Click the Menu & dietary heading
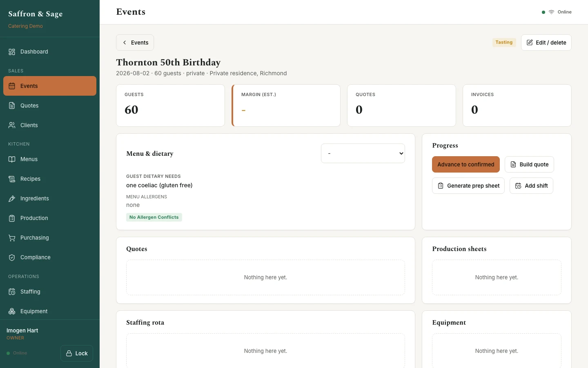The height and width of the screenshot is (368, 588). pyautogui.click(x=150, y=154)
